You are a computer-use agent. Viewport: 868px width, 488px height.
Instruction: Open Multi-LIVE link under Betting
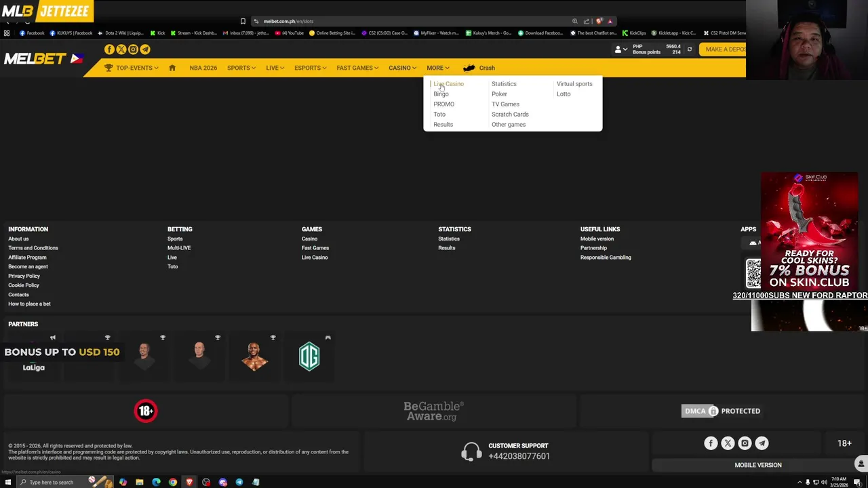(x=179, y=248)
